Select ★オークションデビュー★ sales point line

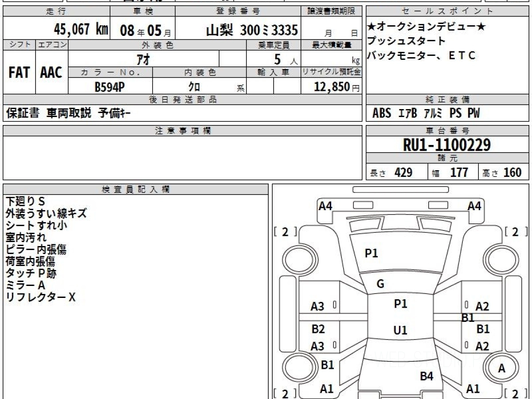tap(426, 27)
